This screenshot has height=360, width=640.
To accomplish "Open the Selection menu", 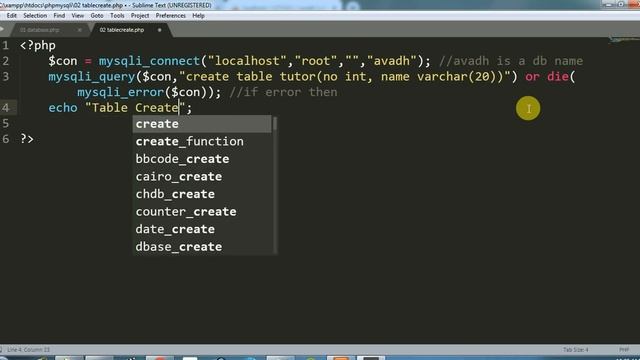I will pyautogui.click(x=35, y=16).
